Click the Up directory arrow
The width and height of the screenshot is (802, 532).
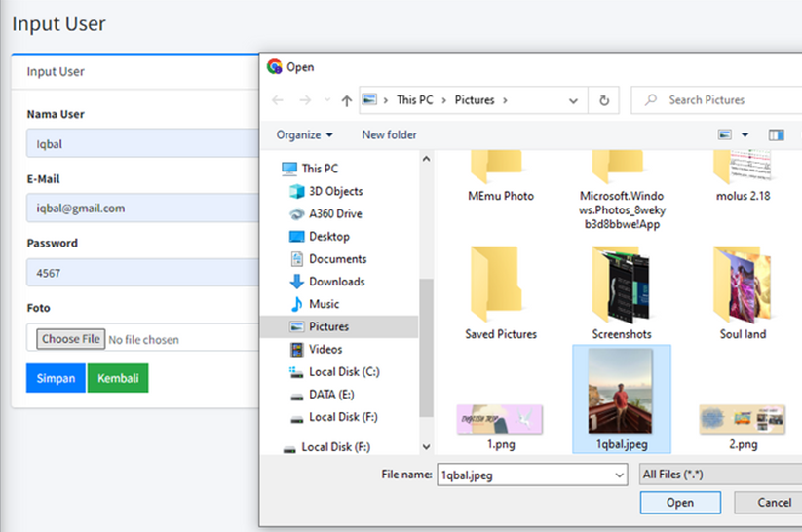click(347, 100)
